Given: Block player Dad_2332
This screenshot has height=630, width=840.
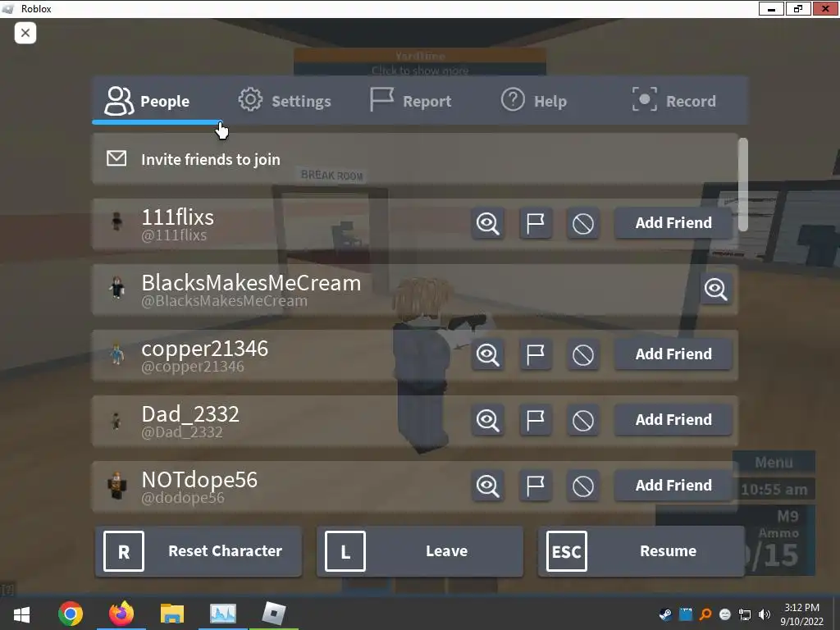Looking at the screenshot, I should pyautogui.click(x=583, y=420).
